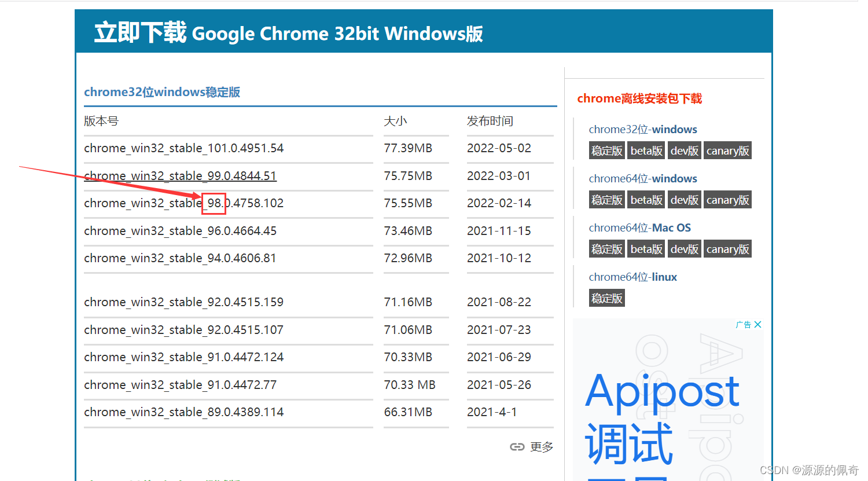This screenshot has width=868, height=481.
Task: Select dev版 under chrome64位-Mac OS
Action: click(x=684, y=248)
